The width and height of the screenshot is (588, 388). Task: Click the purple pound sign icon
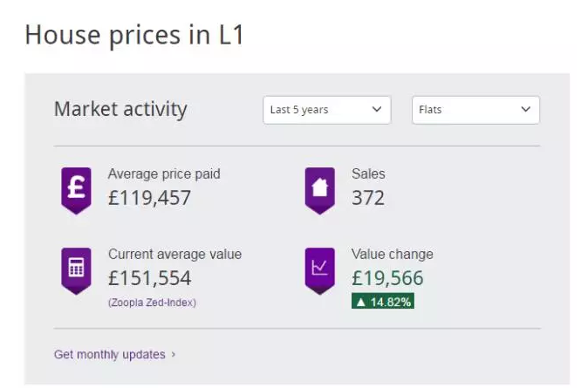click(x=76, y=190)
